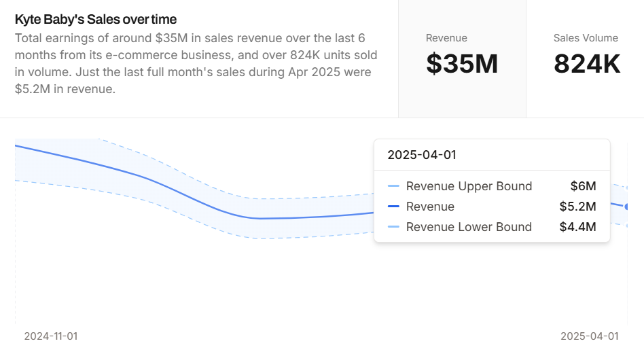Image resolution: width=644 pixels, height=354 pixels.
Task: Select the Revenue Lower Bound label in tooltip
Action: pos(469,227)
